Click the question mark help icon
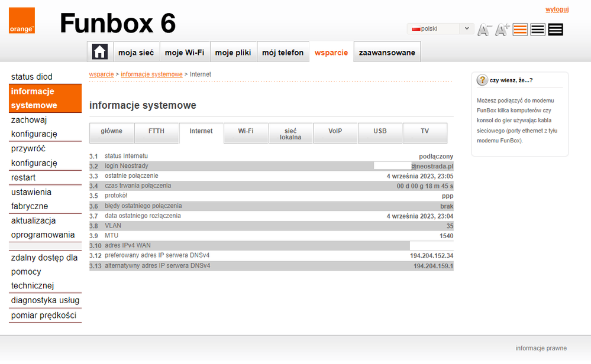 482,80
